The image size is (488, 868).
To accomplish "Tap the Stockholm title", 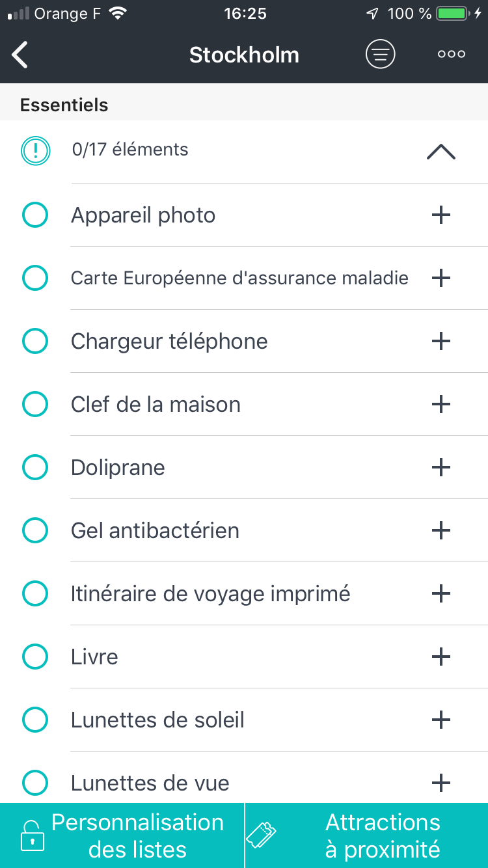I will click(x=244, y=55).
